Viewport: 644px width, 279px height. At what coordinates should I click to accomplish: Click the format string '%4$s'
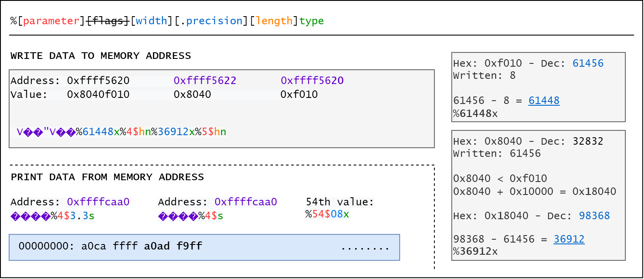coord(211,216)
